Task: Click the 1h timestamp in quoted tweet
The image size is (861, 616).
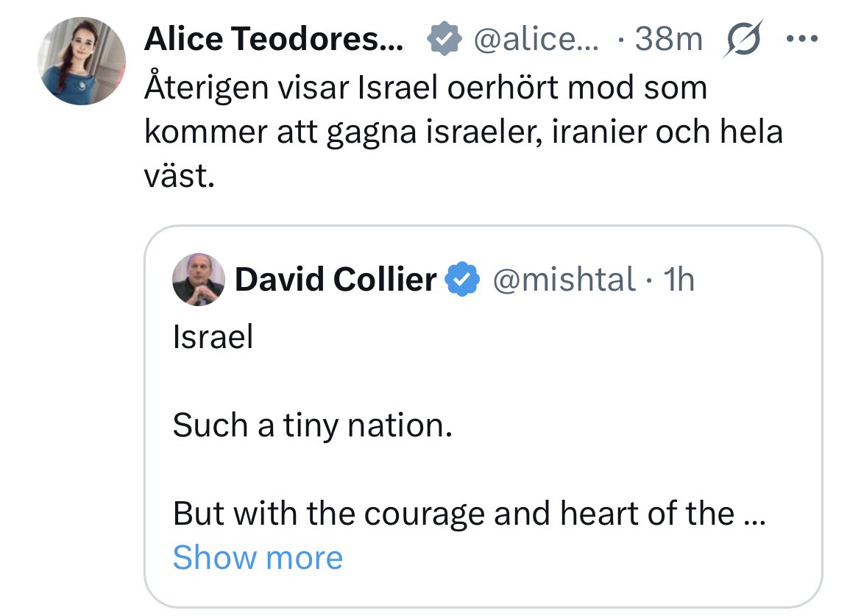Action: (678, 280)
